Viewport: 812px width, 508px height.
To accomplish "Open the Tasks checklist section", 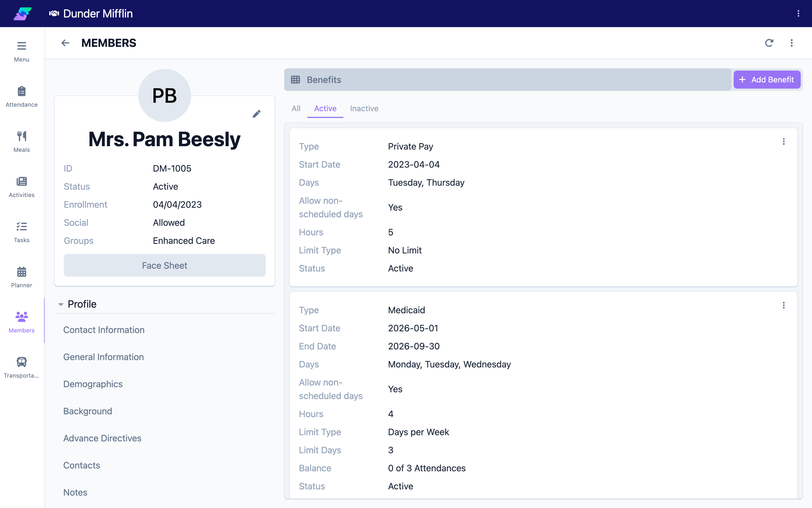I will pyautogui.click(x=22, y=232).
